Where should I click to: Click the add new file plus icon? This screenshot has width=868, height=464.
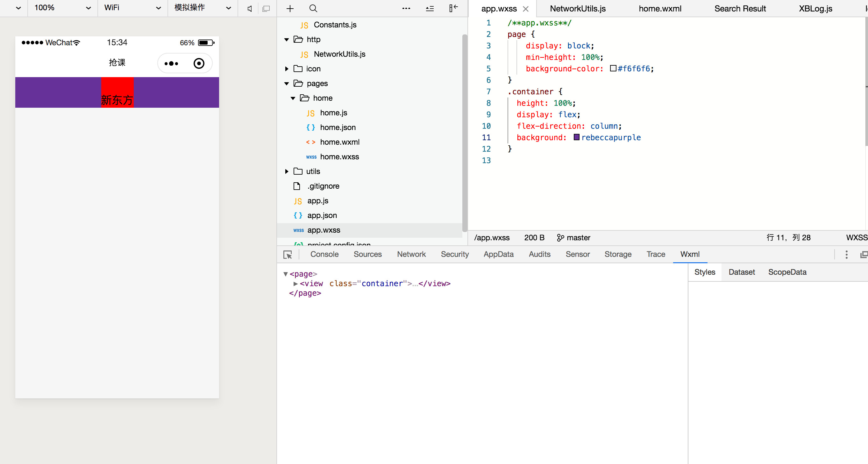pos(290,8)
